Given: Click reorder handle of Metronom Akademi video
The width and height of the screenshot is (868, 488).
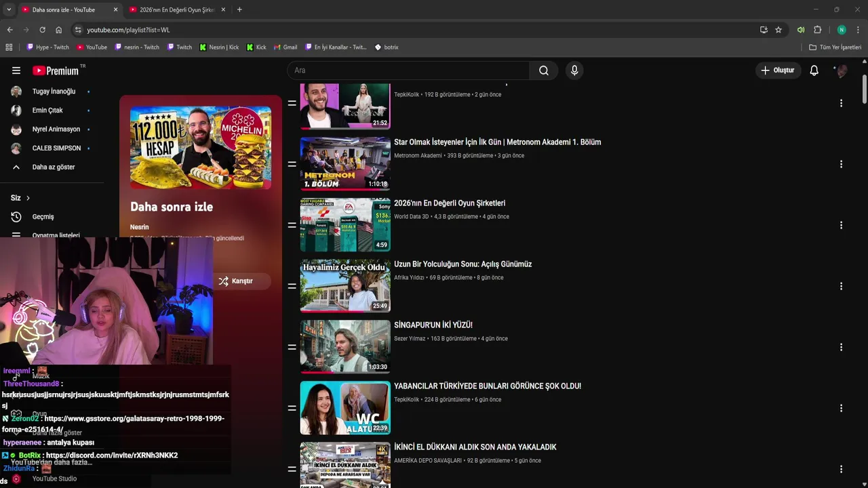Looking at the screenshot, I should point(292,164).
